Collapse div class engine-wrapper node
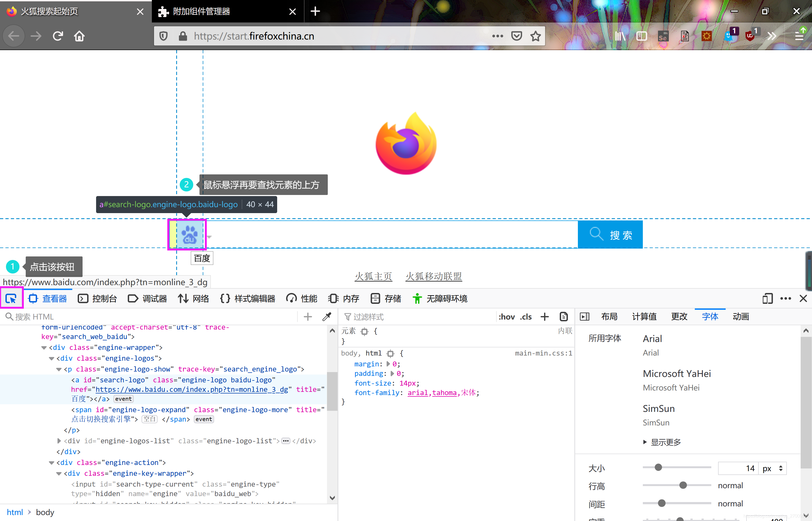Viewport: 812px width, 521px height. click(44, 347)
